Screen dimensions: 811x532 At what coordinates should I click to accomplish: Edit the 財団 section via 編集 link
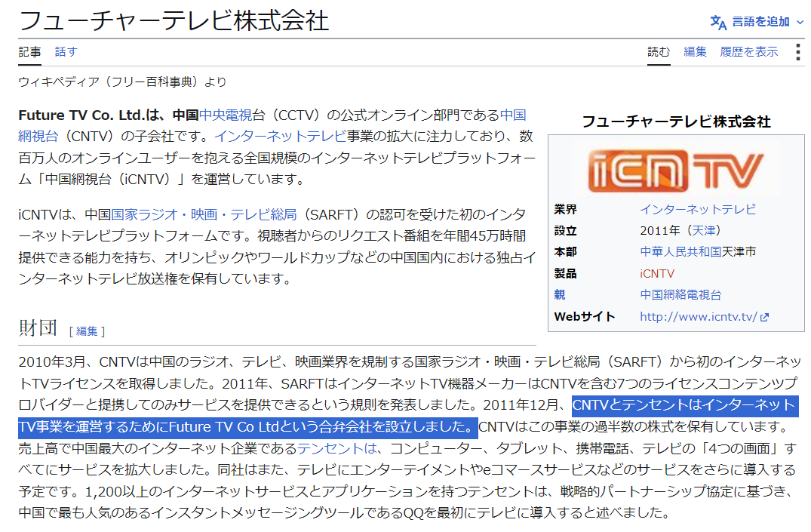point(87,331)
